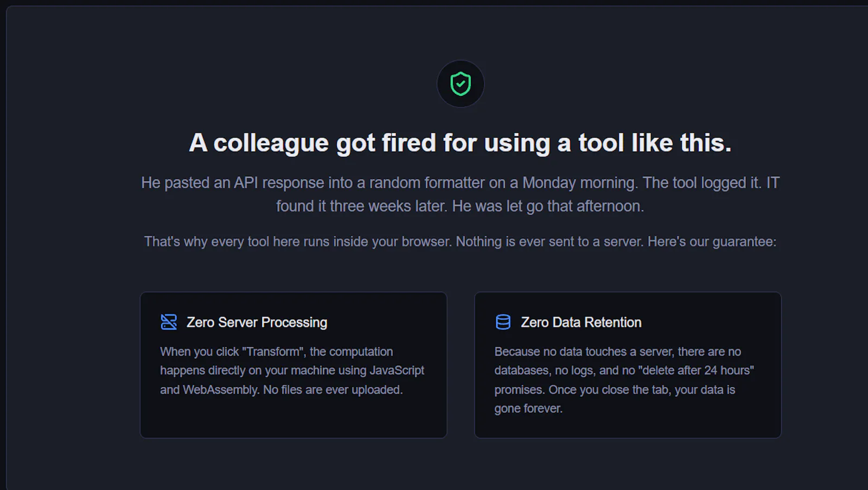Viewport: 868px width, 490px height.
Task: Click the description starting "When you click "Transform""
Action: 292,371
